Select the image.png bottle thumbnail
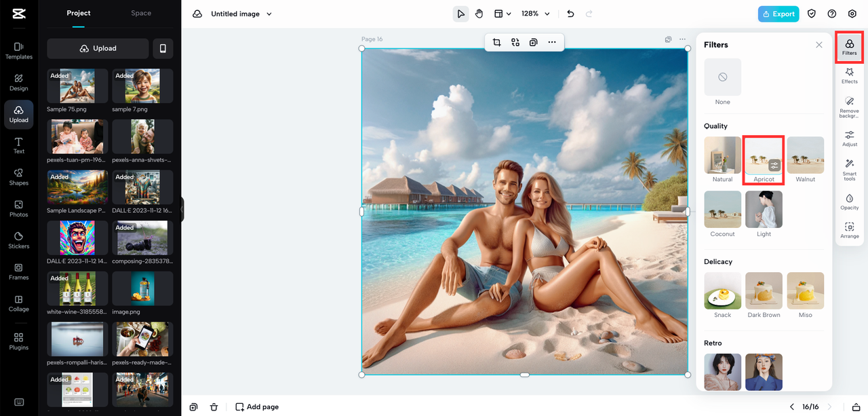Image resolution: width=868 pixels, height=416 pixels. point(142,288)
